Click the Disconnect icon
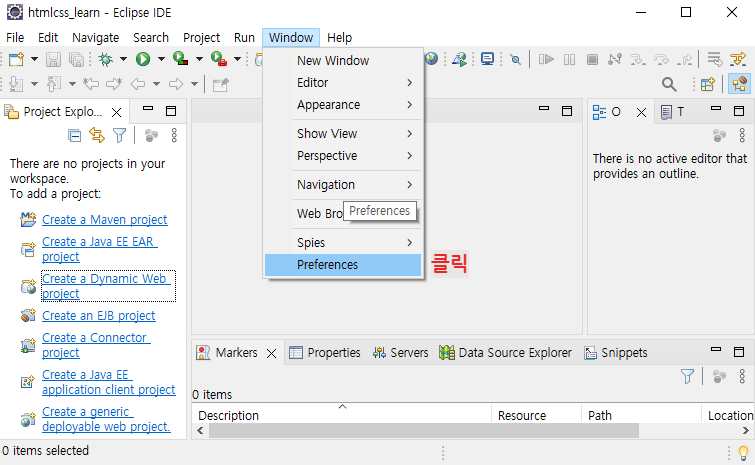This screenshot has height=465, width=755. (x=615, y=59)
